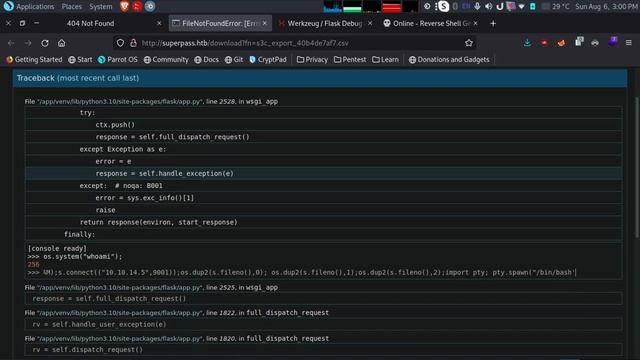This screenshot has width=640, height=360.
Task: Open the Docs bookmark
Action: (207, 60)
